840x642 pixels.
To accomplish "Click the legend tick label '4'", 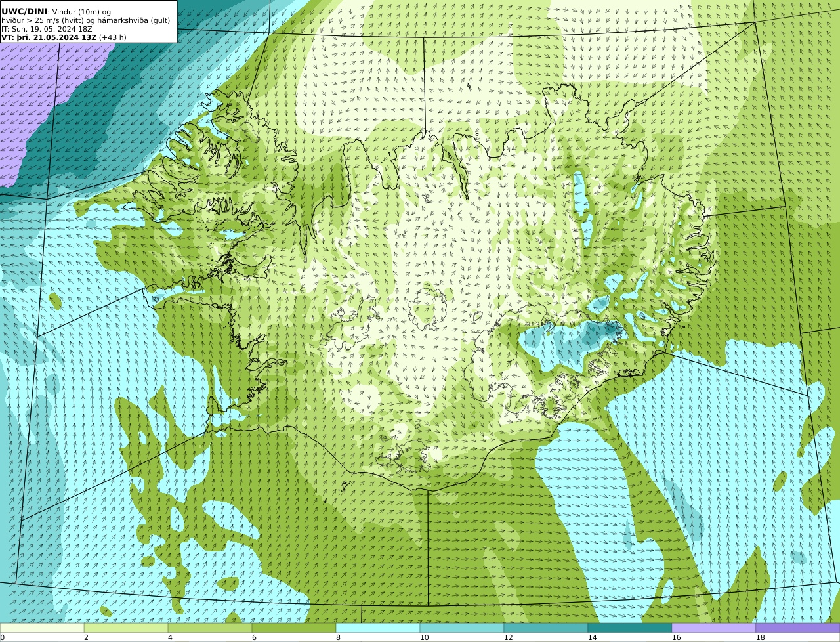I will pos(170,637).
